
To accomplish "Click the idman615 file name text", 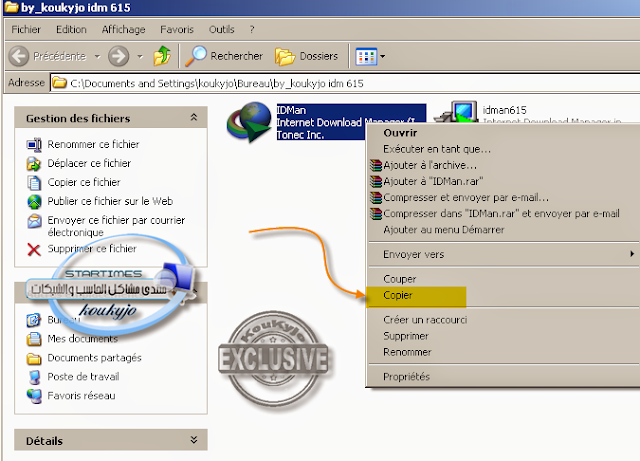I will point(504,110).
